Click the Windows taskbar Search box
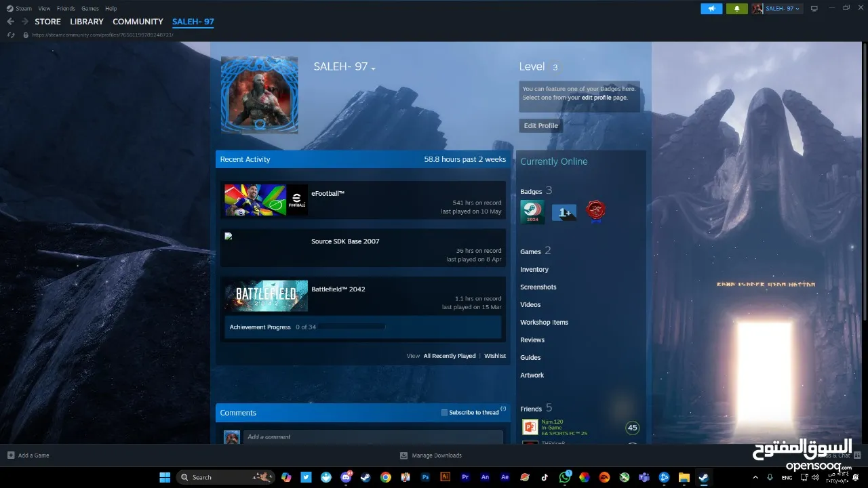 coord(225,477)
